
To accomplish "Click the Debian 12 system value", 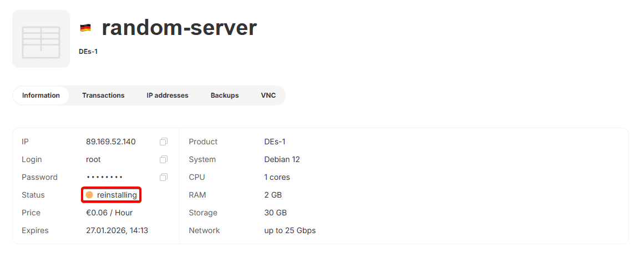I will point(282,159).
